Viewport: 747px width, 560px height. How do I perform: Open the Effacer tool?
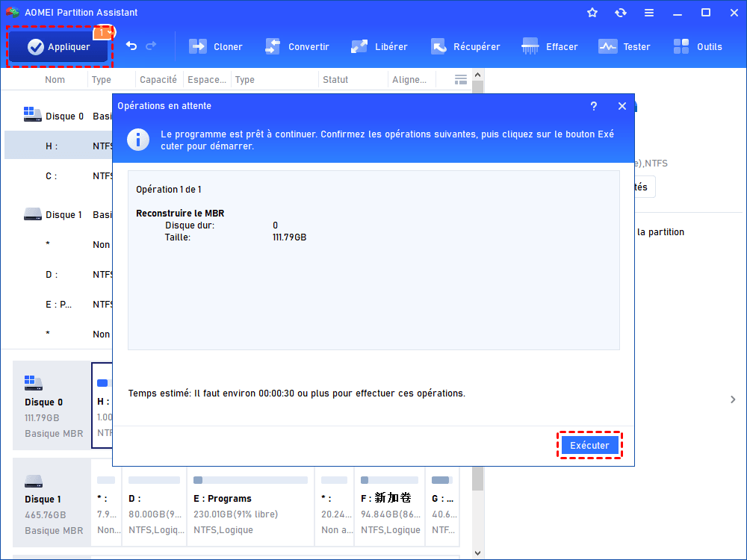click(x=549, y=46)
